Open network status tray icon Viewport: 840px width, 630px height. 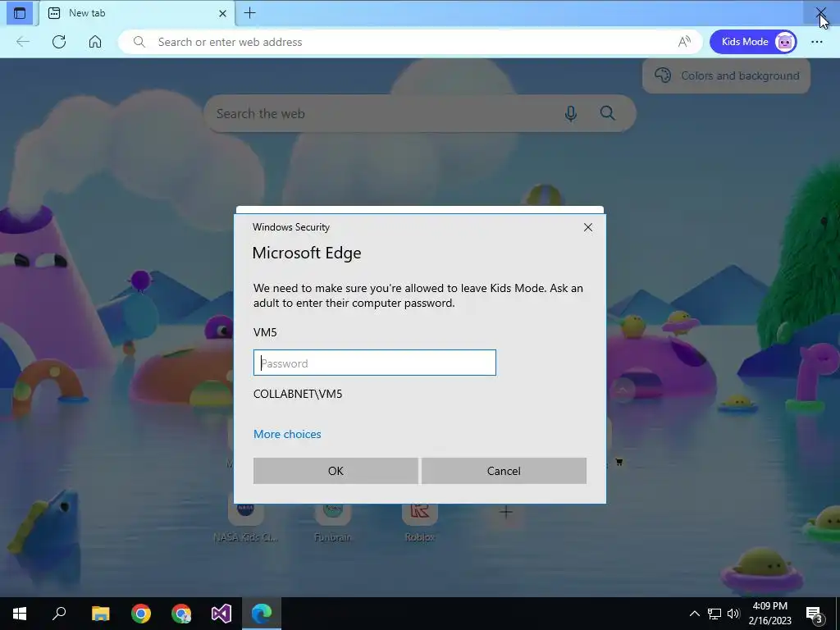click(714, 614)
